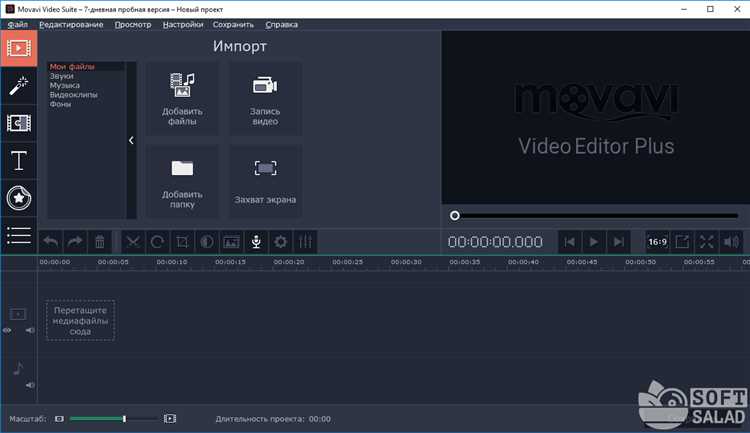Jump to next frame

click(x=618, y=242)
